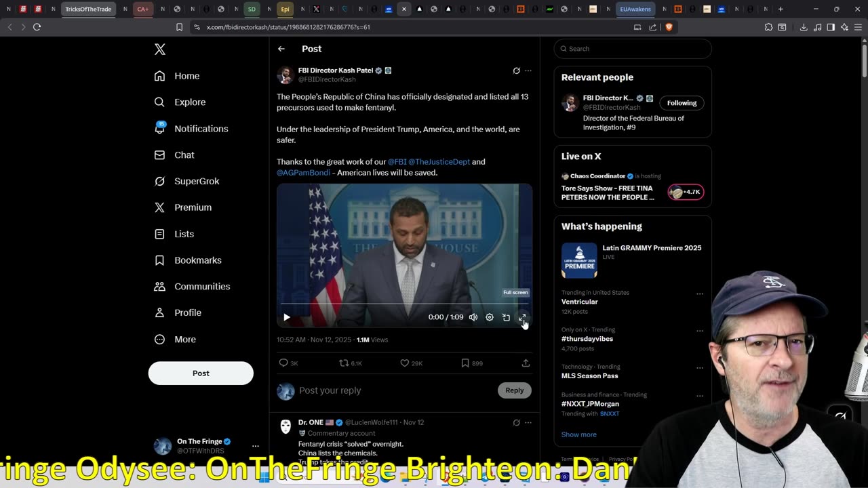Click the @TheJusticeDept mention link
The width and height of the screenshot is (868, 488).
(x=439, y=162)
